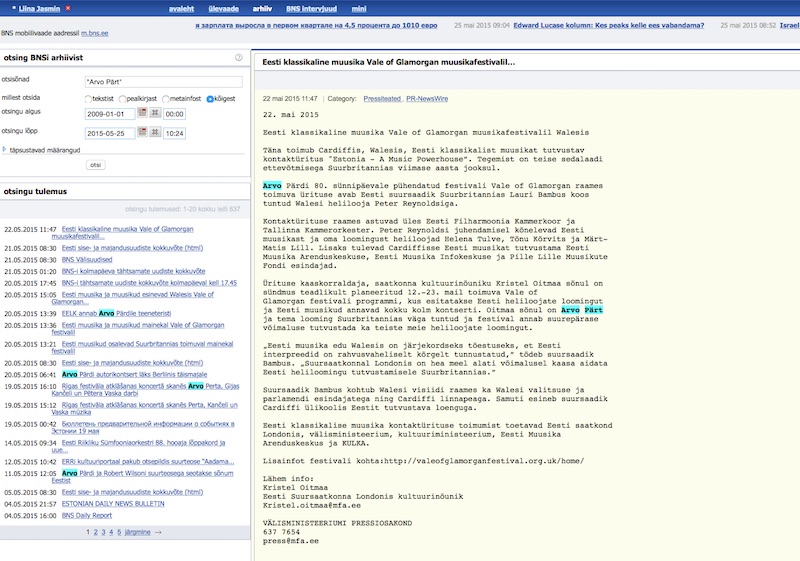Open result Arvo Pärdi autorikontsert läks Berliinis täismajale
800x561 pixels.
[134, 374]
